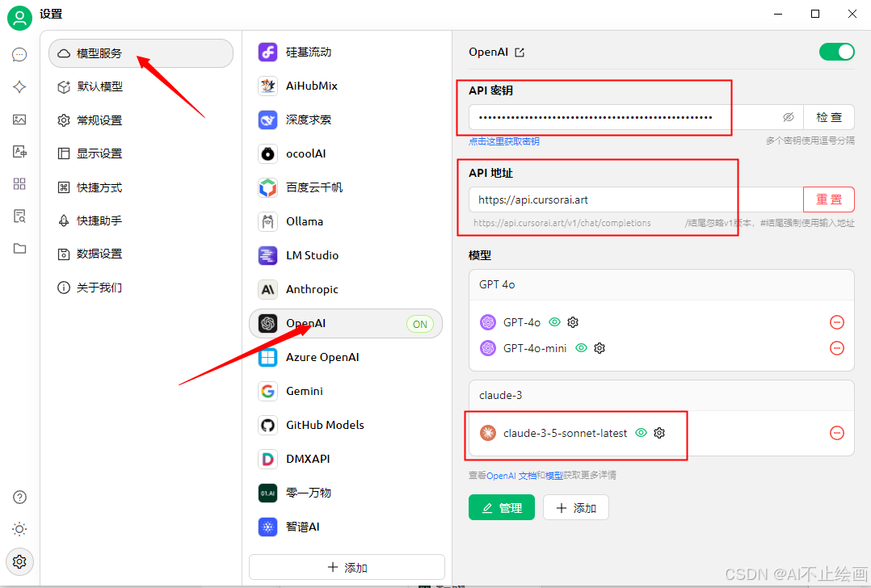Open the chat assistant sidebar icon
This screenshot has height=588, width=871.
tap(19, 54)
